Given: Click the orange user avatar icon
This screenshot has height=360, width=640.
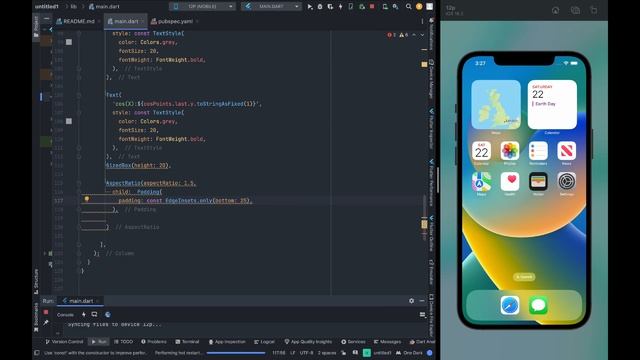Looking at the screenshot, I should pos(419,7).
